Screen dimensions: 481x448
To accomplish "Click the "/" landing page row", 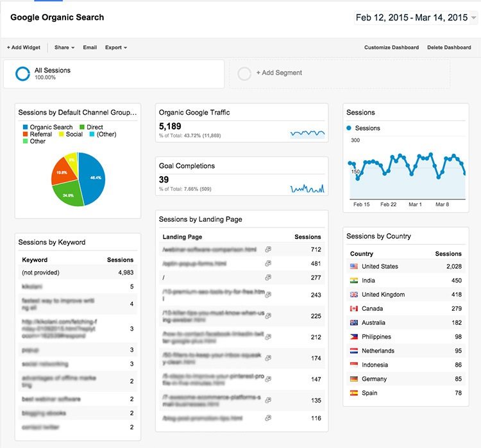I will (x=242, y=278).
